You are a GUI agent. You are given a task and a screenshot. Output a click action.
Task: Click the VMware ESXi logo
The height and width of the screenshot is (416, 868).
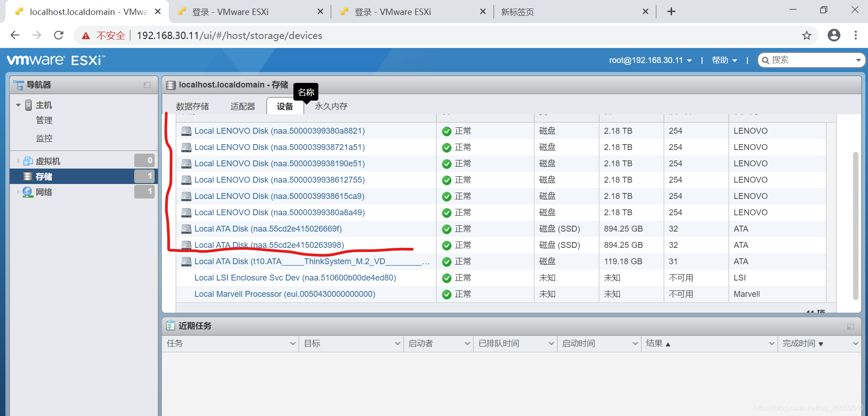tap(56, 60)
